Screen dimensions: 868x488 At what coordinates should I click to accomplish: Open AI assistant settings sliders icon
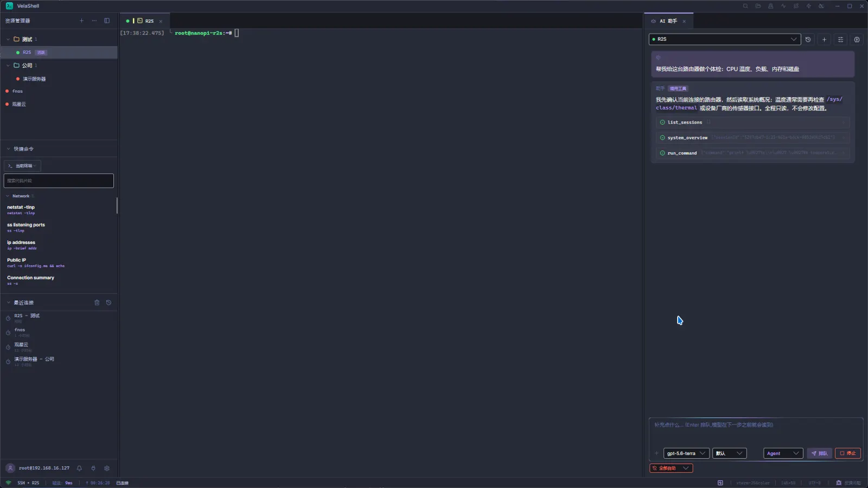click(x=840, y=40)
